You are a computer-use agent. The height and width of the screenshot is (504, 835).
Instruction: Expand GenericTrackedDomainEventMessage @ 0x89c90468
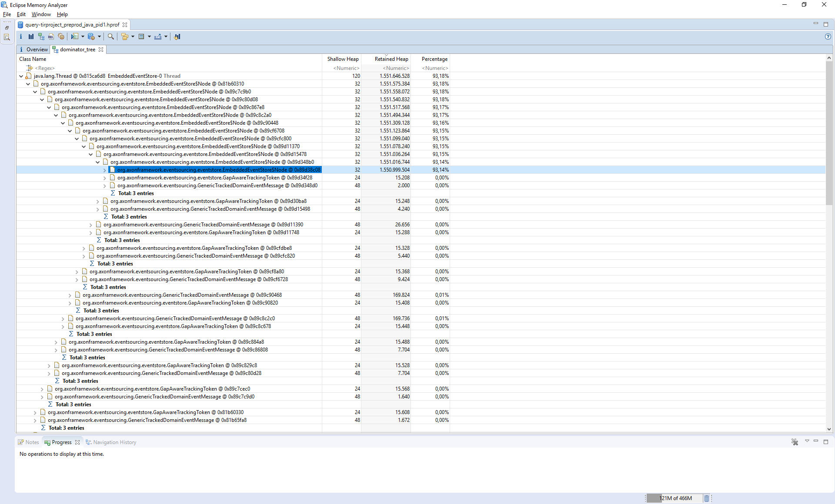70,295
